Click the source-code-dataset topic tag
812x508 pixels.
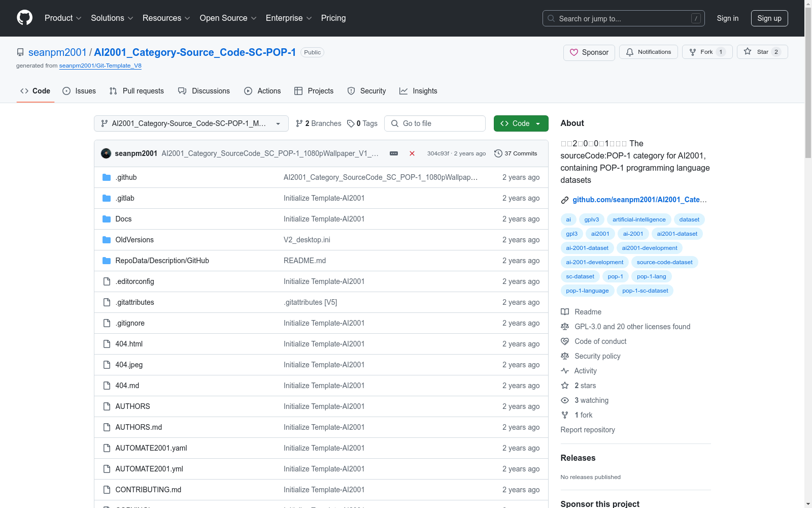pyautogui.click(x=665, y=262)
